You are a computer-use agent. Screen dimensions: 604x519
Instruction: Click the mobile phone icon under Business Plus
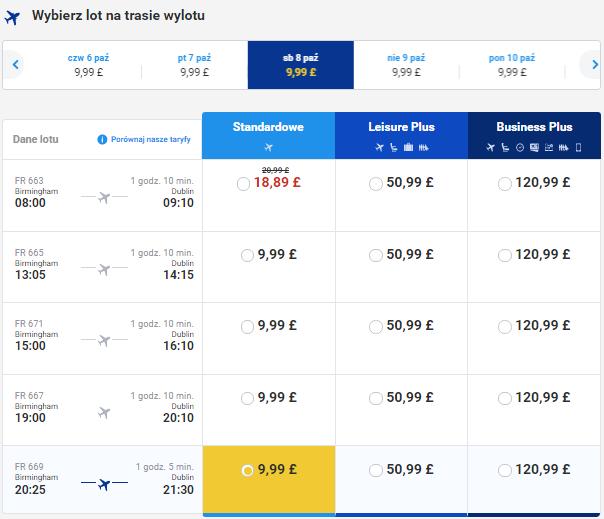[578, 148]
